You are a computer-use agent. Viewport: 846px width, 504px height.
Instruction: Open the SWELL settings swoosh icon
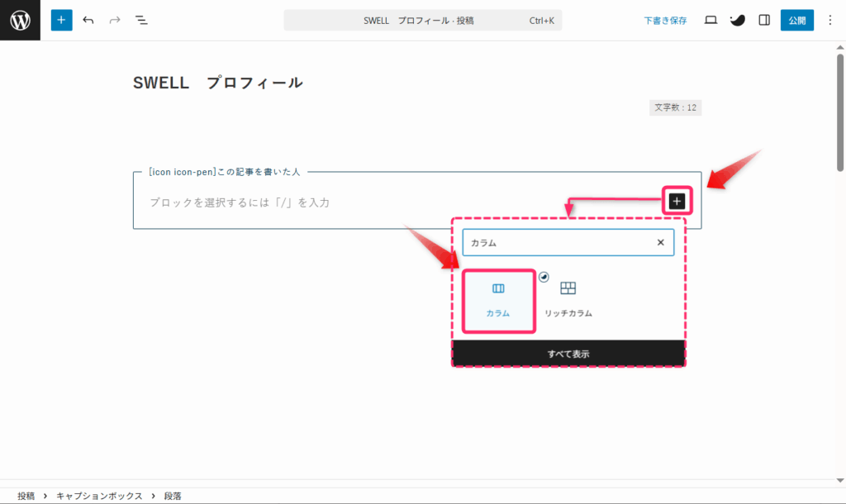point(737,20)
